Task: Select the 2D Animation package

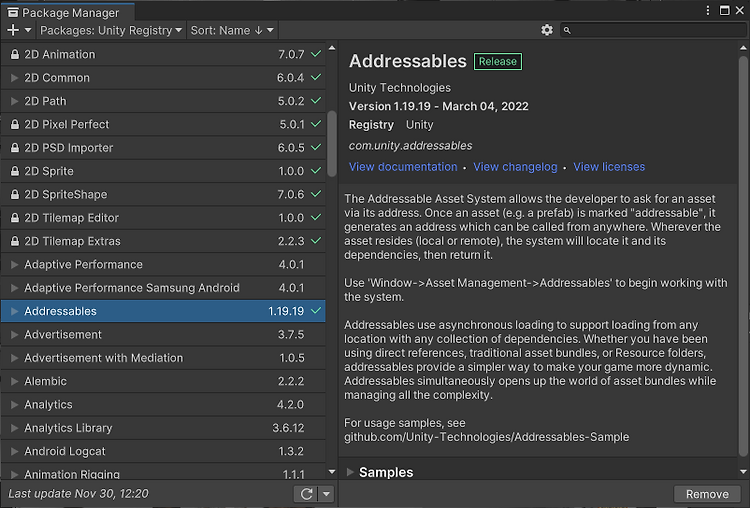Action: coord(163,54)
